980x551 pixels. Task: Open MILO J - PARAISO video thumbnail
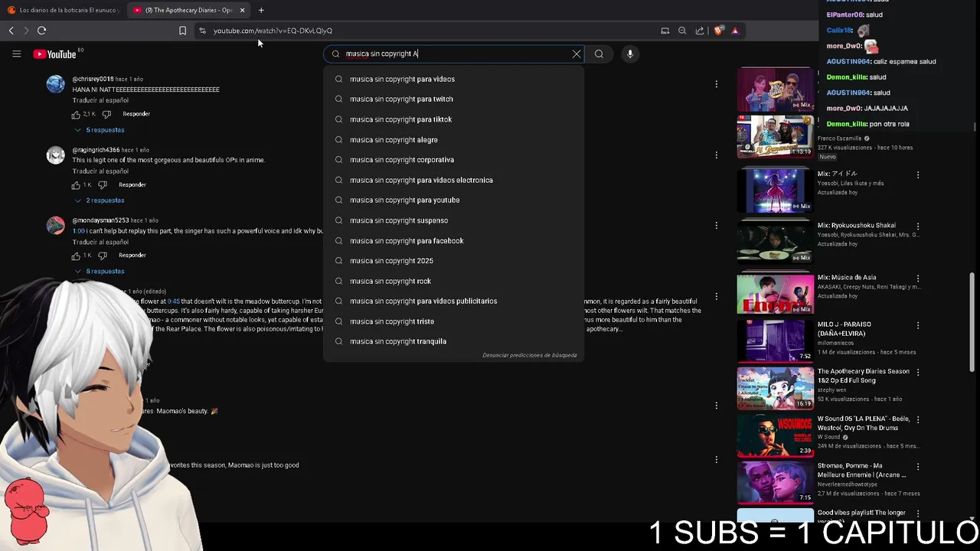click(775, 340)
